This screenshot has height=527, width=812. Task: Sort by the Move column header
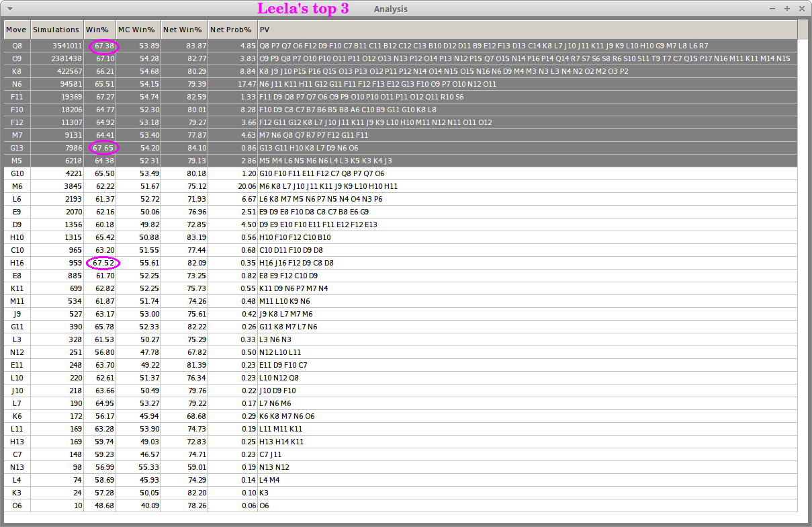pos(16,30)
